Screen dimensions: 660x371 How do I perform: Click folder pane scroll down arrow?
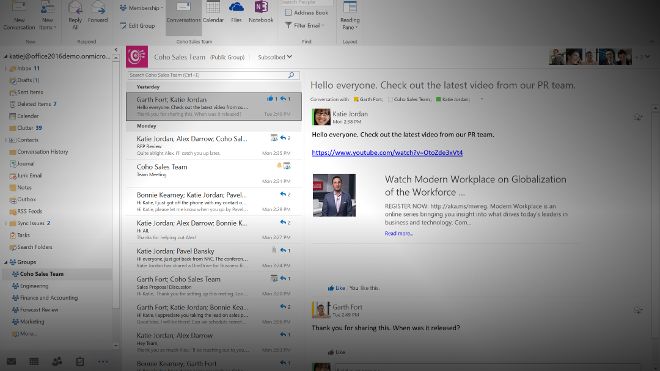point(116,346)
